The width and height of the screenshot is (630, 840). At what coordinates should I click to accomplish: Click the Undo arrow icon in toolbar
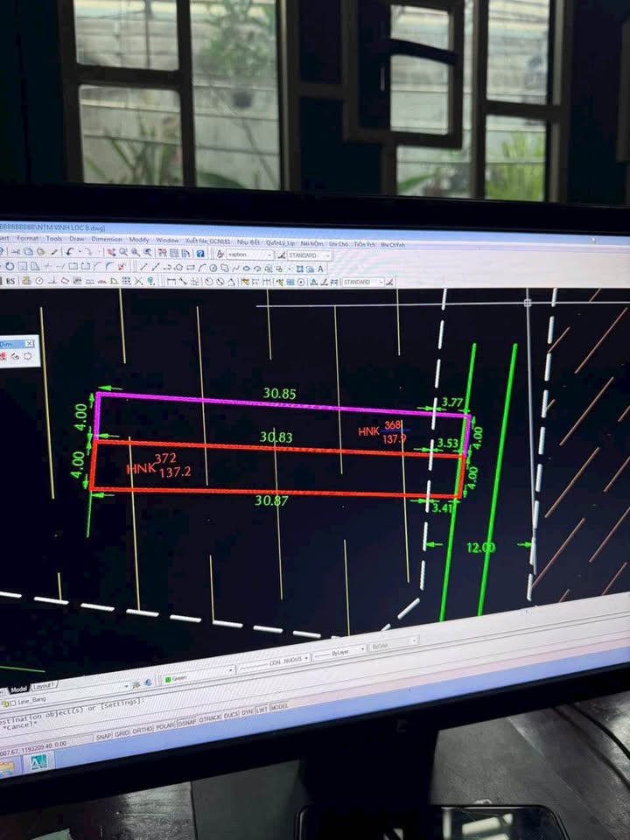(68, 252)
